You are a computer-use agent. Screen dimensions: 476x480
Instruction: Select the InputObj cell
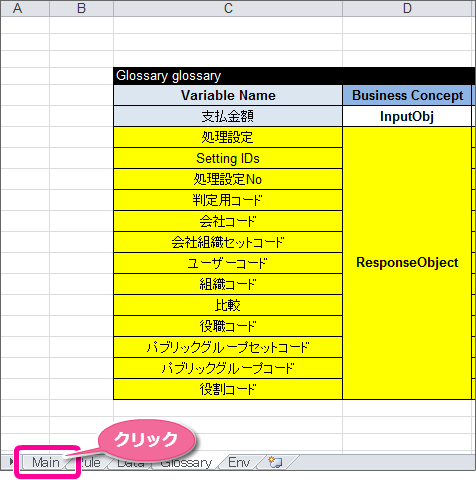click(x=407, y=116)
